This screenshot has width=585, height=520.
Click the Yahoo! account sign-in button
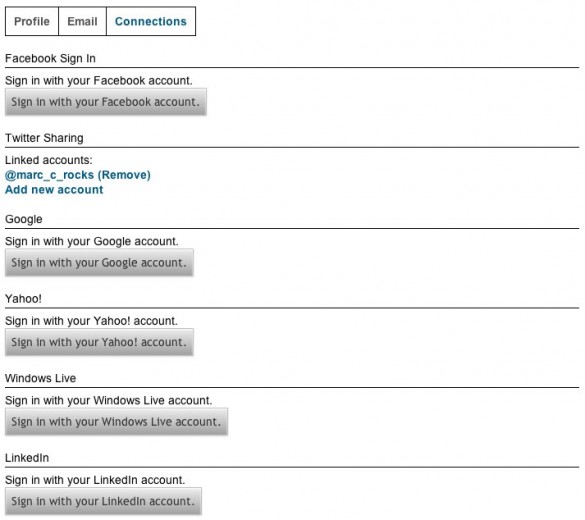pos(99,342)
